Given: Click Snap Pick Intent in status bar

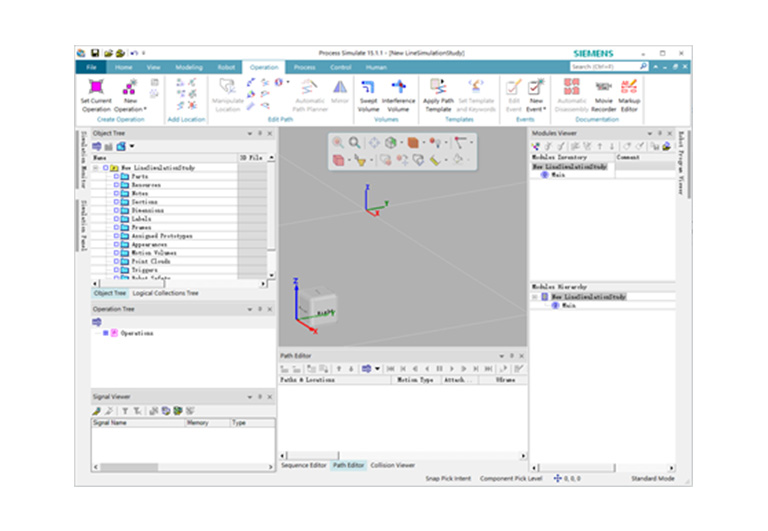Looking at the screenshot, I should click(x=448, y=478).
